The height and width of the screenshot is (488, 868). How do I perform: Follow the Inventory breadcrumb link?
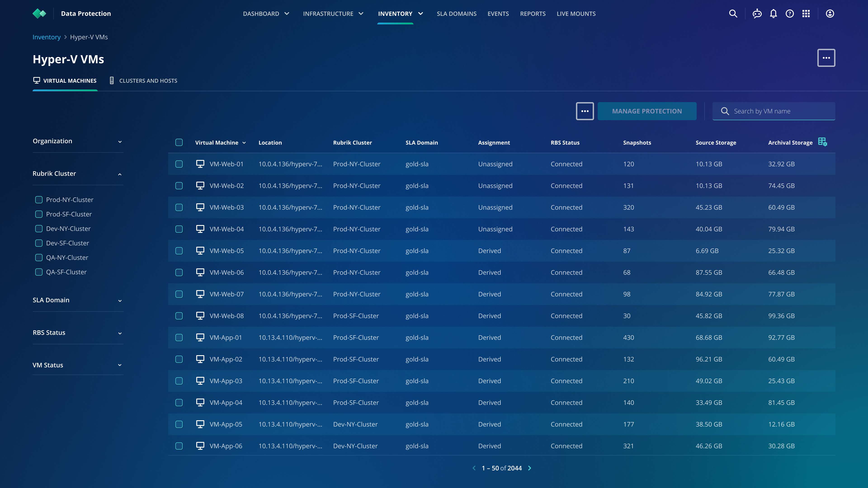[x=47, y=37]
